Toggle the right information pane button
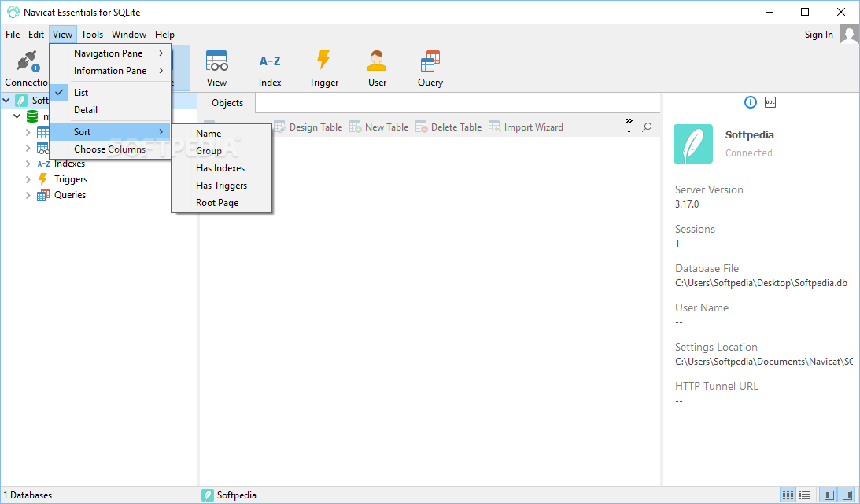Viewport: 860px width, 504px height. [847, 495]
